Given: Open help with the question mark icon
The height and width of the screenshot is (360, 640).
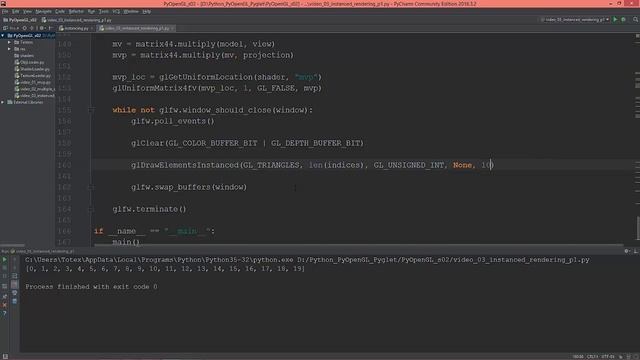Looking at the screenshot, I should point(4,313).
